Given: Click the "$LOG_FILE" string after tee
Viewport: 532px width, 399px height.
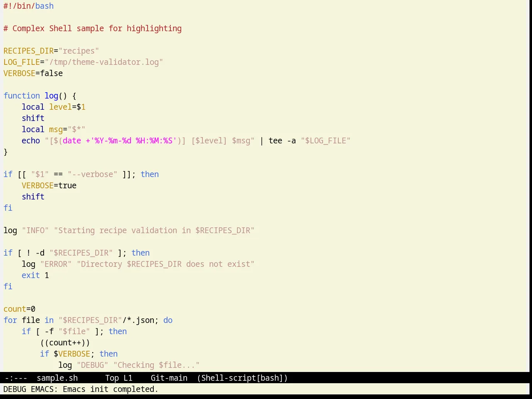Looking at the screenshot, I should (x=326, y=141).
